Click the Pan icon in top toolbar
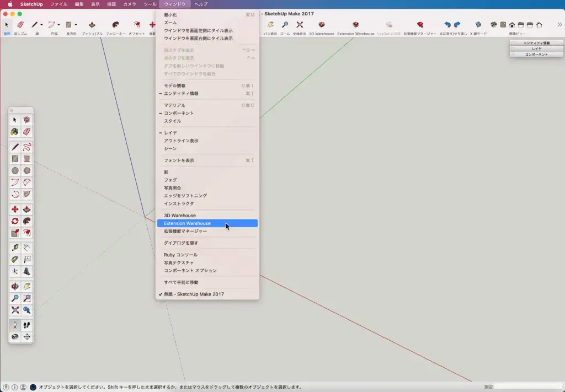565x392 pixels. 270,25
